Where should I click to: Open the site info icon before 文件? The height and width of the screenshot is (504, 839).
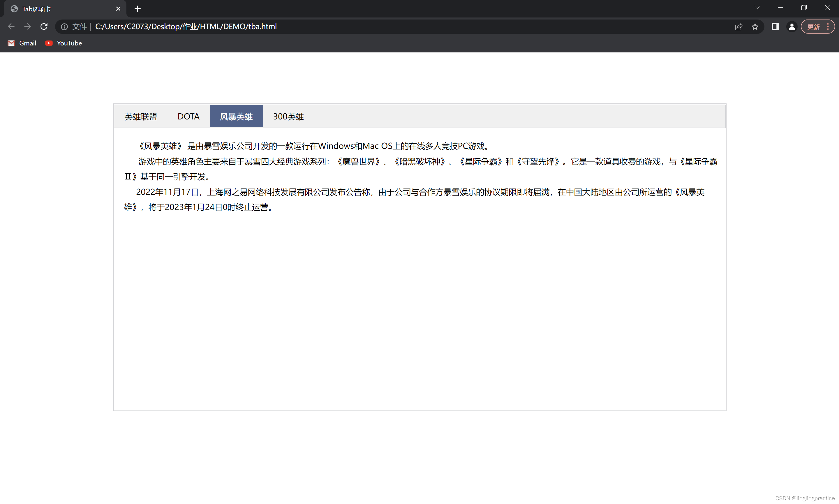click(64, 27)
